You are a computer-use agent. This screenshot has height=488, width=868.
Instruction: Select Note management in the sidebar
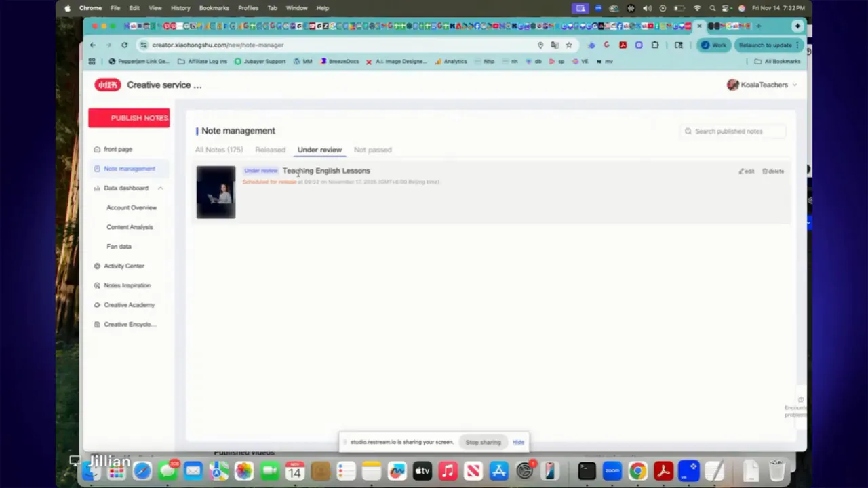[x=130, y=169]
